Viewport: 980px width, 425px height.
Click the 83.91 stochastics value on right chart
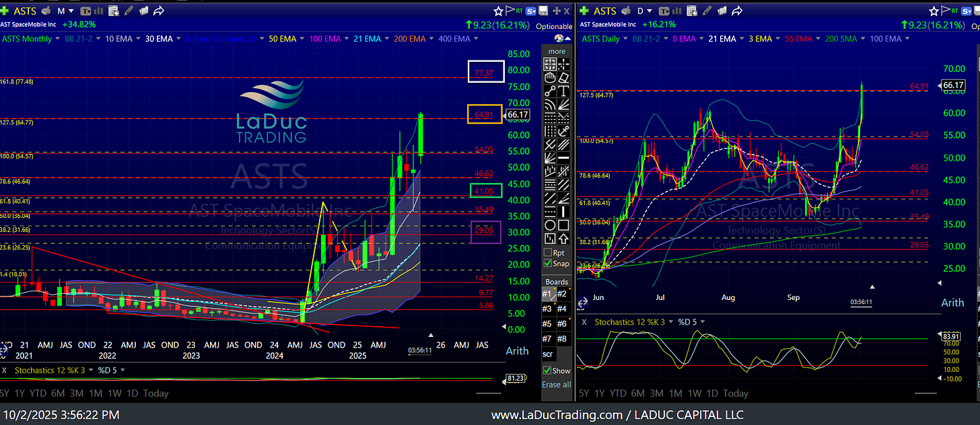[952, 336]
